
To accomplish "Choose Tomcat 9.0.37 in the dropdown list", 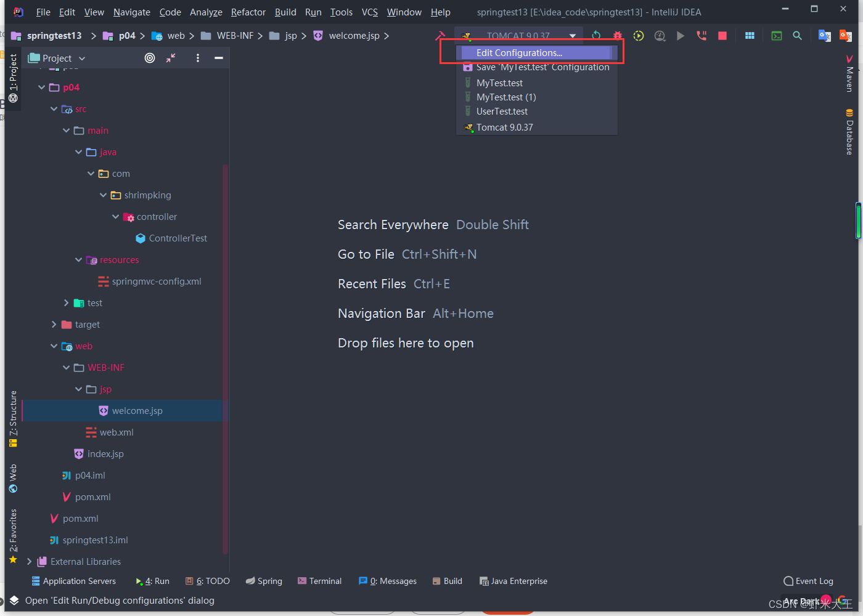I will [x=536, y=128].
